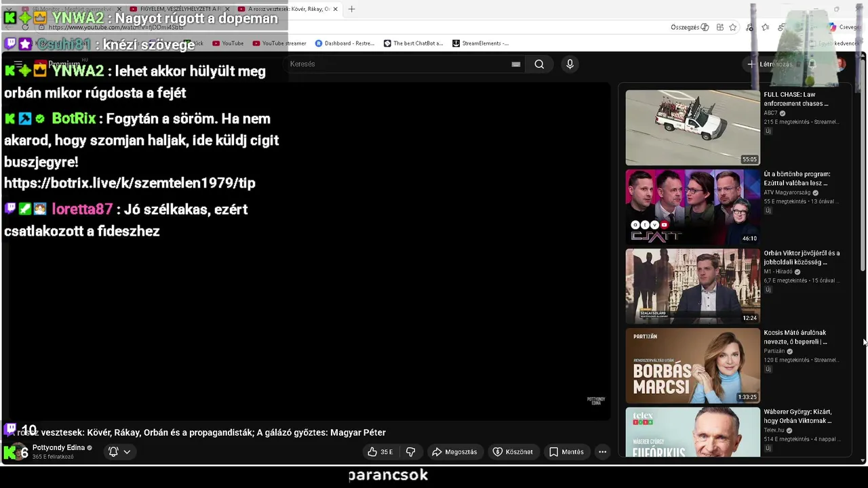
Task: Open 'Wáberer György: Kizárt, hogy Orbán' title
Action: pos(797,416)
